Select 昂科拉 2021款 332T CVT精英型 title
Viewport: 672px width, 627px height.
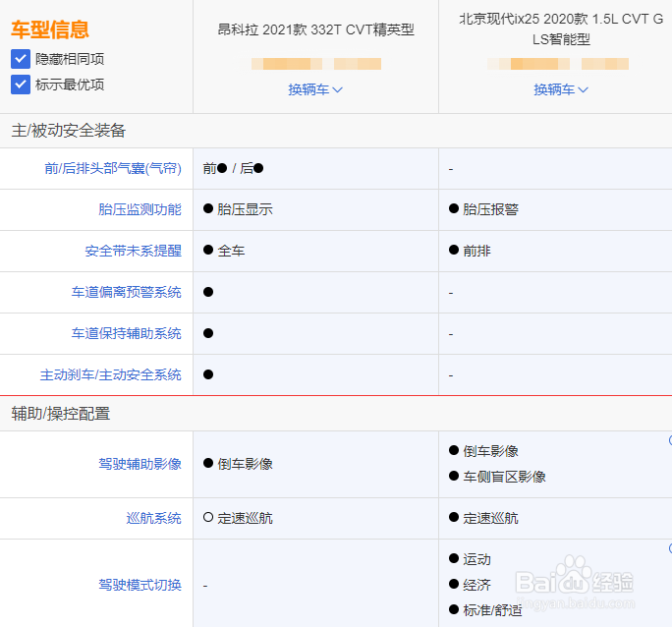(x=316, y=29)
